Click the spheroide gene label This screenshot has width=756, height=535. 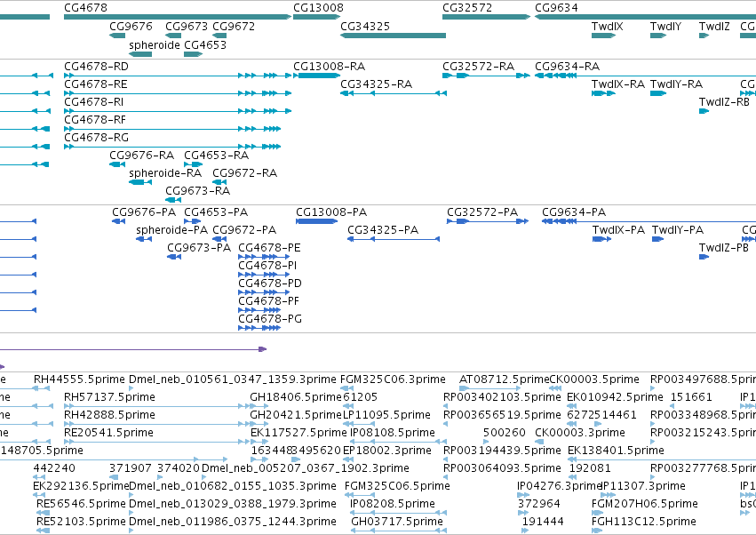pos(155,44)
